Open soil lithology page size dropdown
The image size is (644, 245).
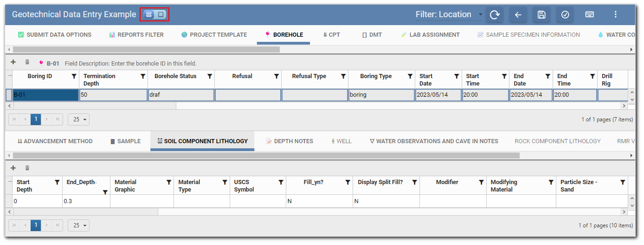pyautogui.click(x=78, y=225)
